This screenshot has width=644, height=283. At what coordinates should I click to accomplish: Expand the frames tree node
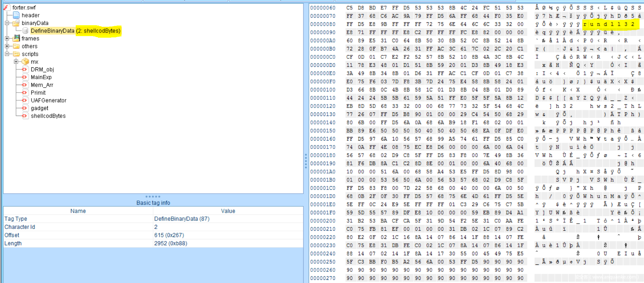pos(7,38)
